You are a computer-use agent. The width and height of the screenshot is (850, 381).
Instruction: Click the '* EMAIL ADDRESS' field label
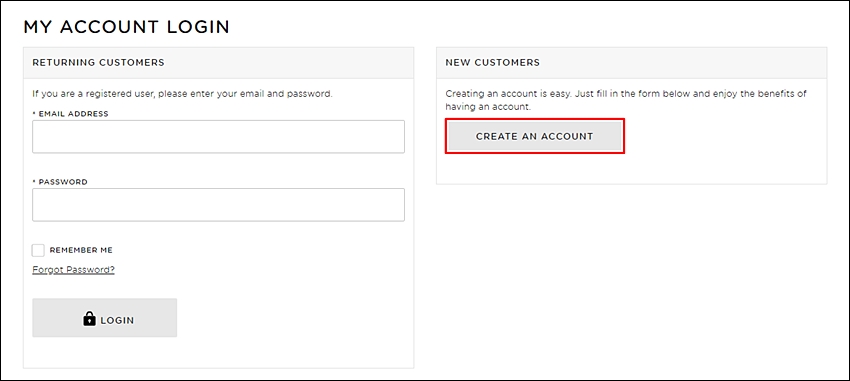pos(70,114)
